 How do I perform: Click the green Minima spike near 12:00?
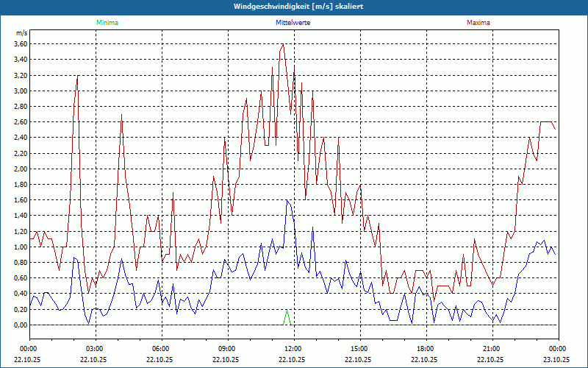pos(287,317)
